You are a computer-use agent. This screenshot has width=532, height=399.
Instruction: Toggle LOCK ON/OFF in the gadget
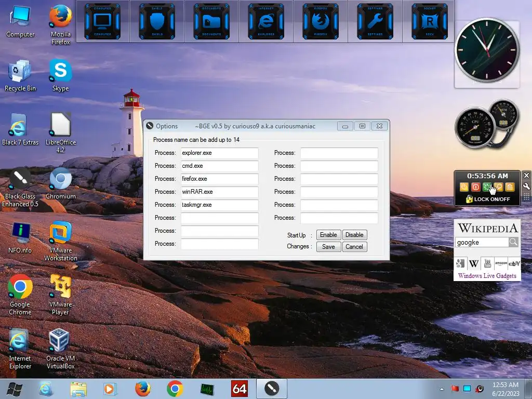click(x=488, y=199)
